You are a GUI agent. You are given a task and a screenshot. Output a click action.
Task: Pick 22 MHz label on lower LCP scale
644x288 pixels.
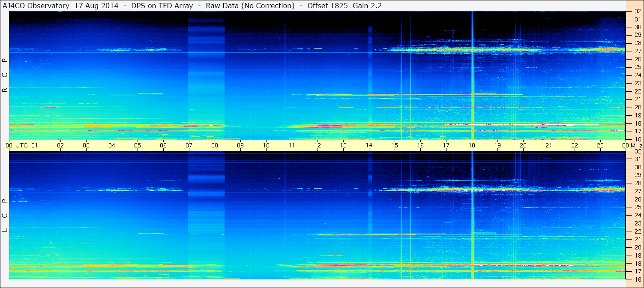click(637, 231)
